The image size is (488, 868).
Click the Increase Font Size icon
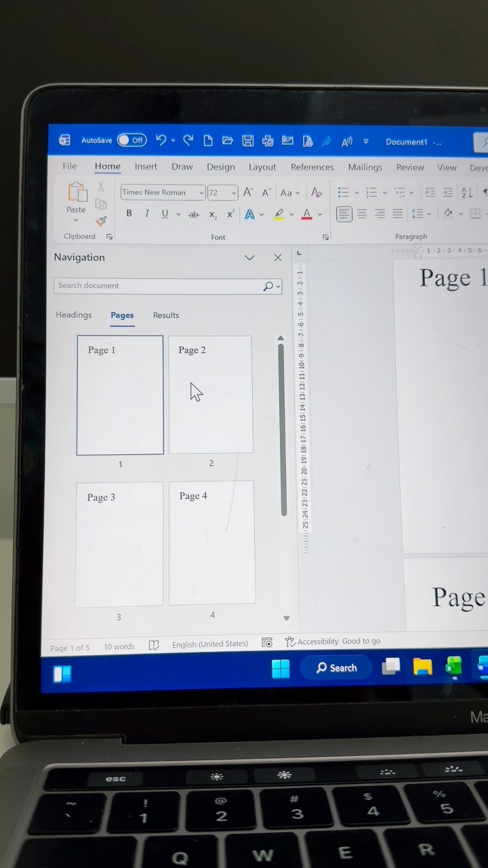[x=248, y=193]
